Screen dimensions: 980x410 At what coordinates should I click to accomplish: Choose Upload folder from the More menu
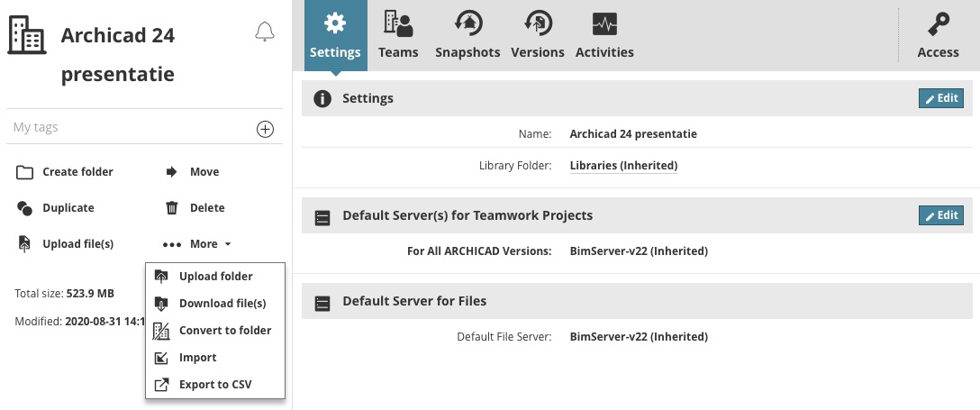coord(215,277)
